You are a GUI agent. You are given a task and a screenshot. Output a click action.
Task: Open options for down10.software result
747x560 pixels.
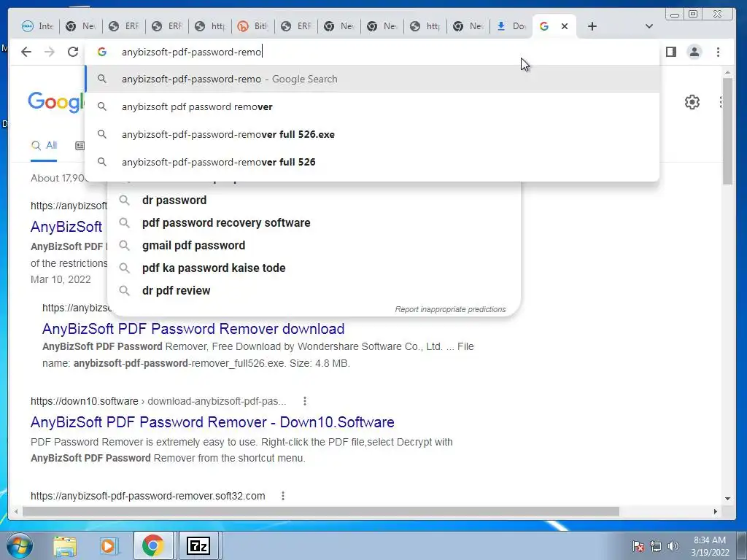pos(305,402)
